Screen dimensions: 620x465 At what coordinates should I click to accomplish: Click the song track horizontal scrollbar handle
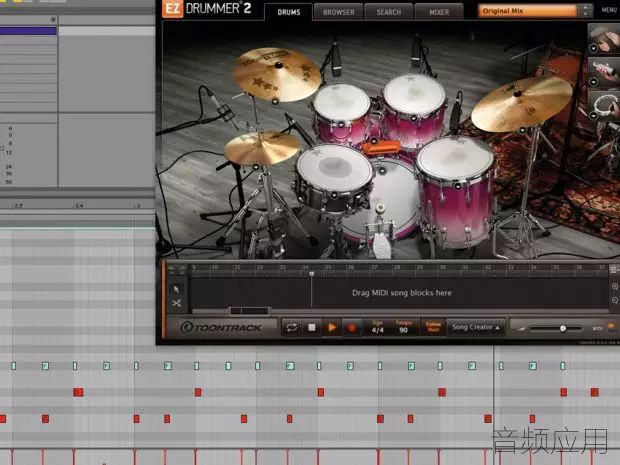point(250,311)
